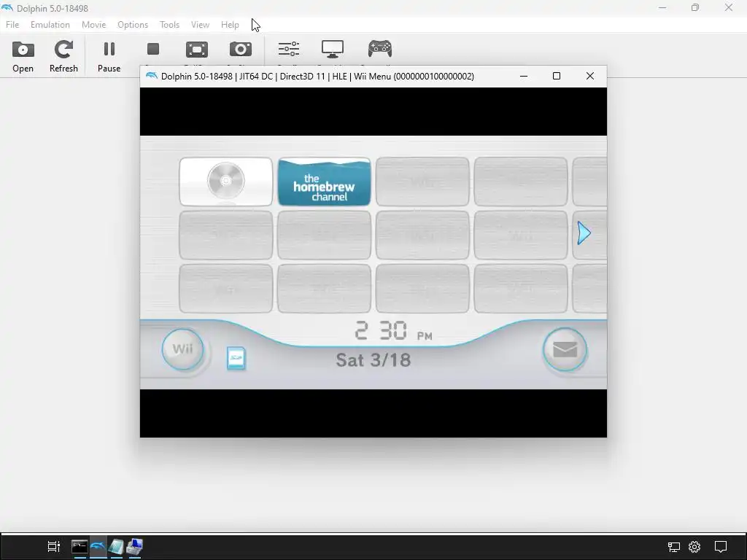Open controller settings via the gamepad icon
The image size is (747, 560).
click(x=379, y=49)
